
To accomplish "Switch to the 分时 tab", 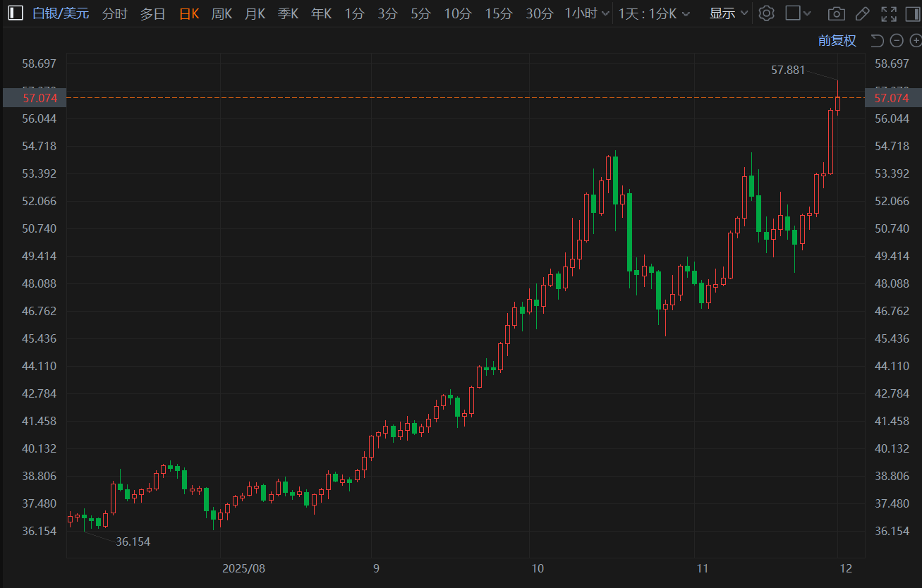I will (115, 13).
